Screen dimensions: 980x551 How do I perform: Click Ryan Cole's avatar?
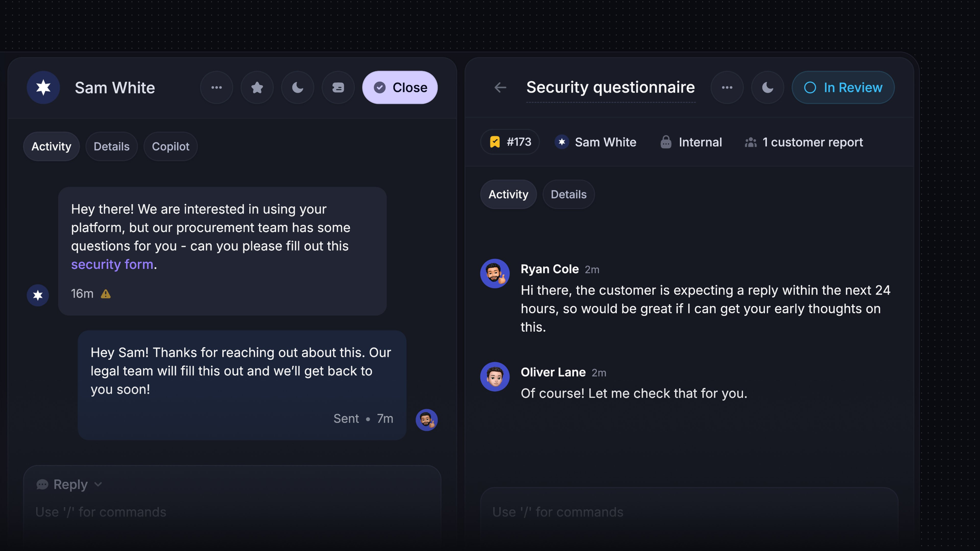tap(495, 274)
